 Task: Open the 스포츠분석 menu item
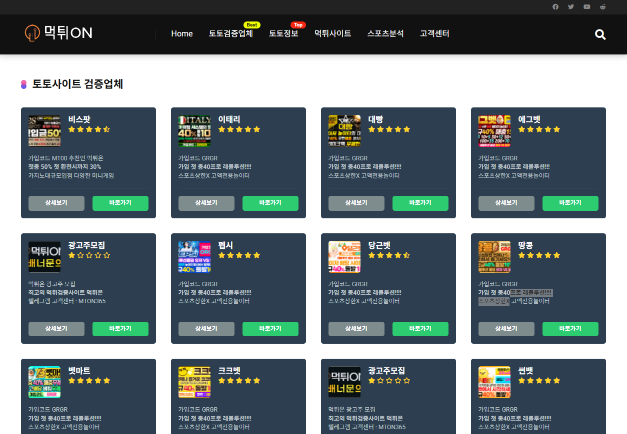point(385,34)
